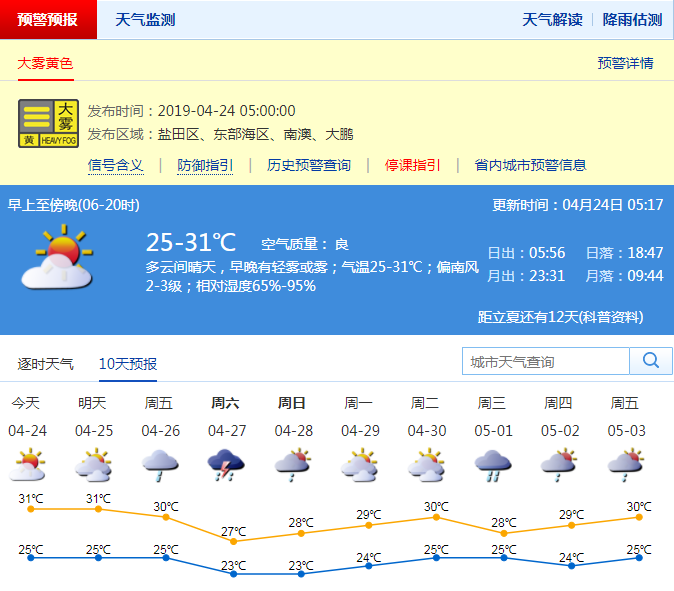Click the 04-26 rain forecast icon
Image resolution: width=674 pixels, height=591 pixels.
click(x=160, y=465)
